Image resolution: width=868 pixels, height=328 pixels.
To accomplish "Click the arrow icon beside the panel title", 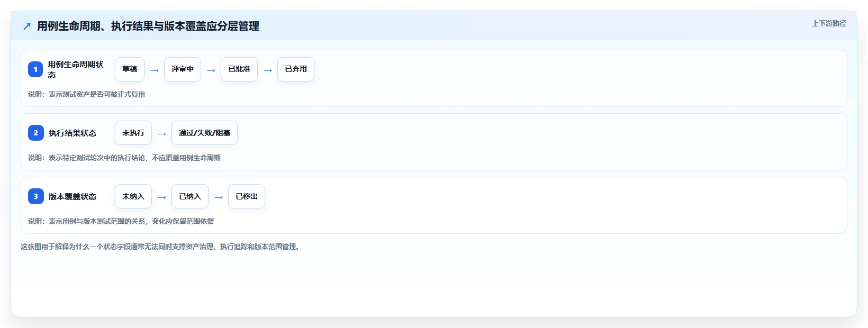I will [27, 26].
